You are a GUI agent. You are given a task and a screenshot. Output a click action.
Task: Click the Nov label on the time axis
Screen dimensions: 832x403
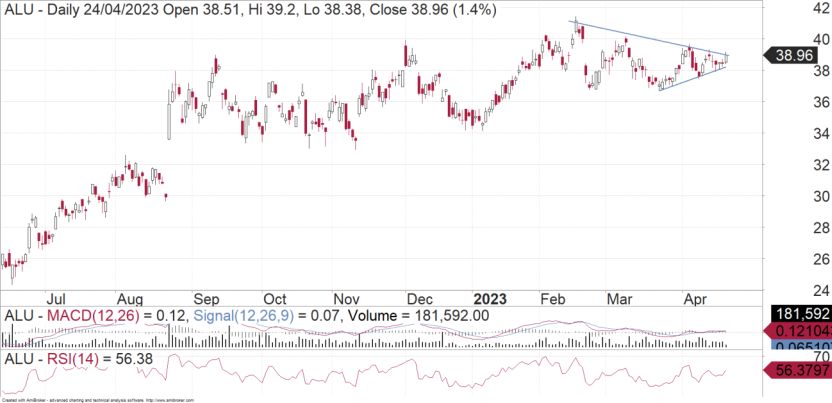tap(348, 299)
